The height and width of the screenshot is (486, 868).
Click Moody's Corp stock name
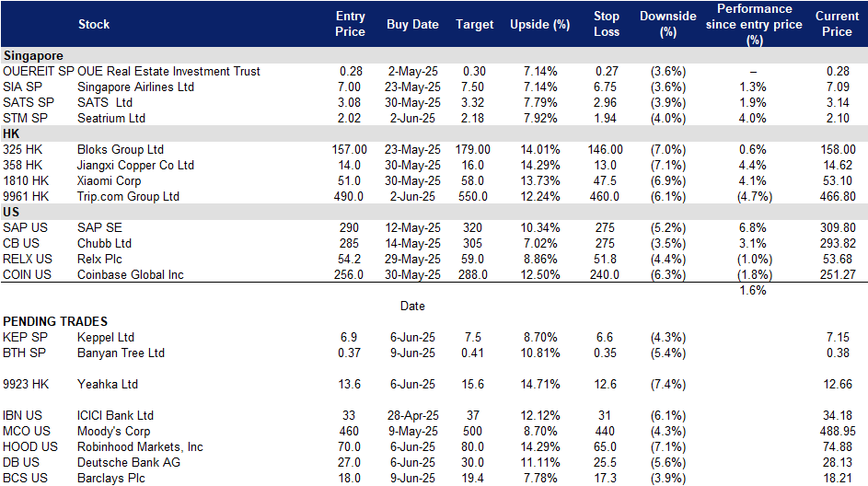click(x=113, y=431)
